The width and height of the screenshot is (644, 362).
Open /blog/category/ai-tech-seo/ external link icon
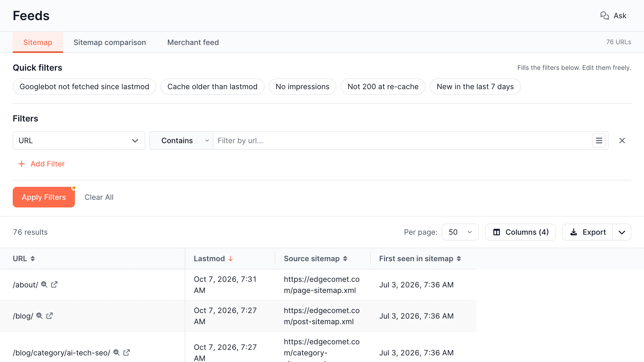127,352
